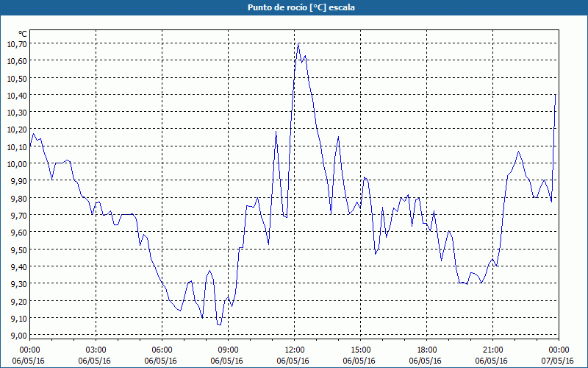The height and width of the screenshot is (368, 588).
Task: Click the 15:00 time label on x-axis
Action: (x=360, y=350)
